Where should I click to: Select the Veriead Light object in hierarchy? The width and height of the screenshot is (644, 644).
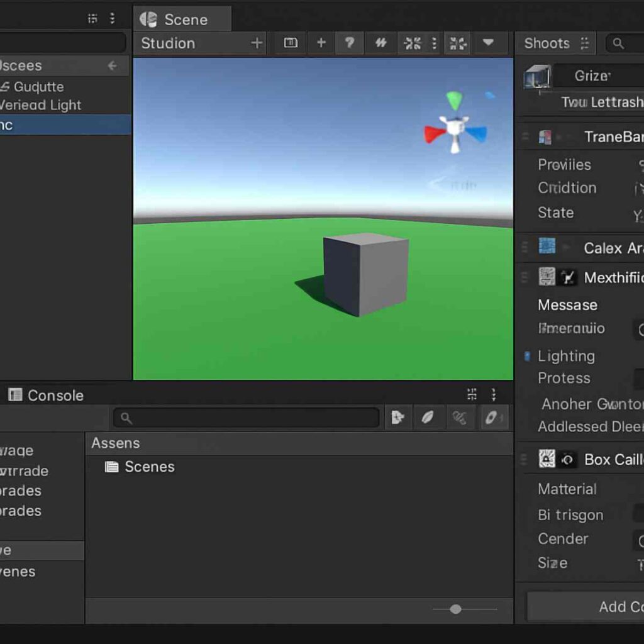41,105
